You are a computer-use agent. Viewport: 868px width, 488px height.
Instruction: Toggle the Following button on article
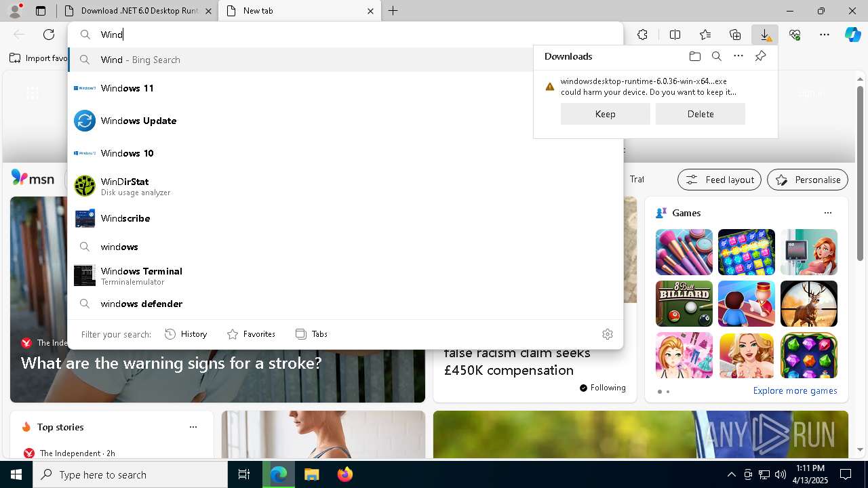(602, 388)
